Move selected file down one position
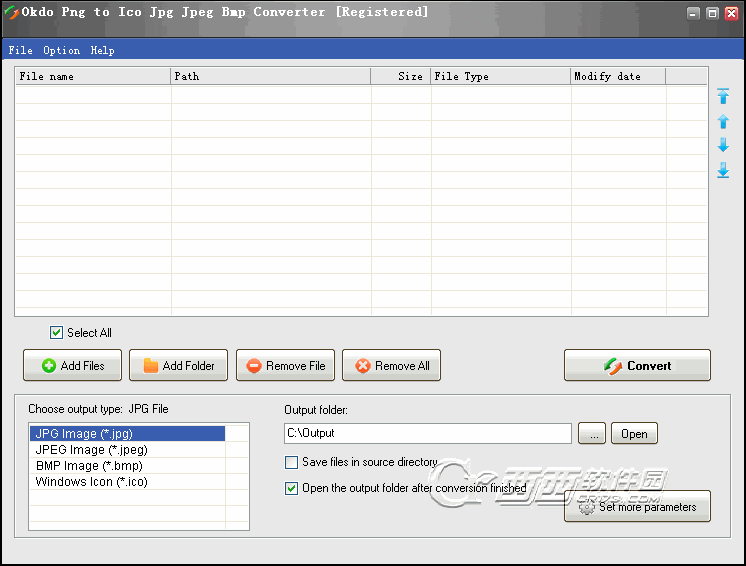This screenshot has height=566, width=746. (723, 145)
